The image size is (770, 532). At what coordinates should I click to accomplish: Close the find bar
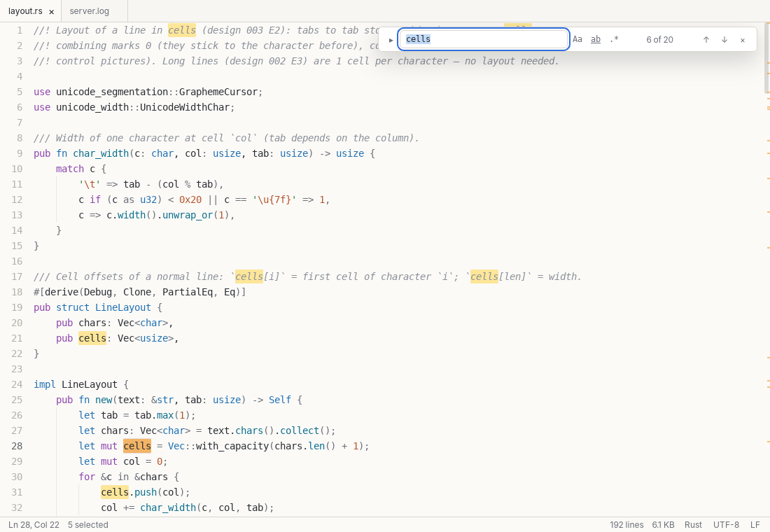(x=743, y=41)
